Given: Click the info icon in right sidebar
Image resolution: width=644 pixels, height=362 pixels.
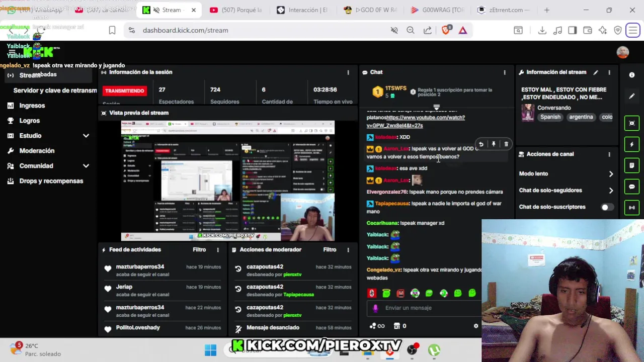Looking at the screenshot, I should click(x=632, y=75).
